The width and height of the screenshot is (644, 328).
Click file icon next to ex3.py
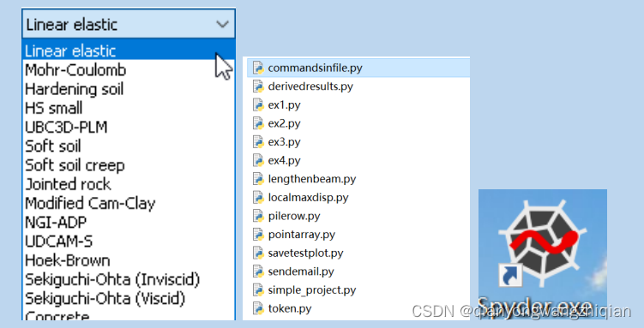(258, 142)
